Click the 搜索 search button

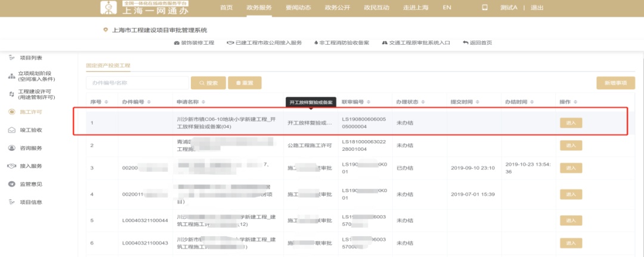208,83
